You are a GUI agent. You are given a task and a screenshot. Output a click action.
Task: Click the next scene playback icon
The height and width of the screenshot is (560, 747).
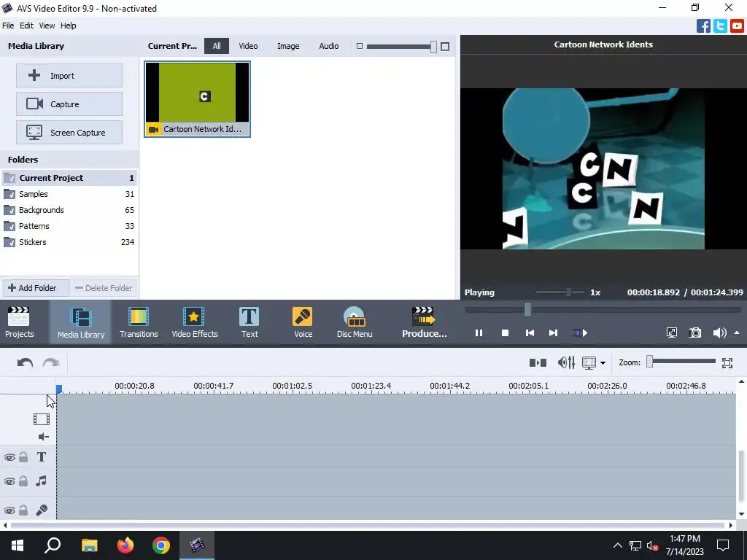point(579,332)
